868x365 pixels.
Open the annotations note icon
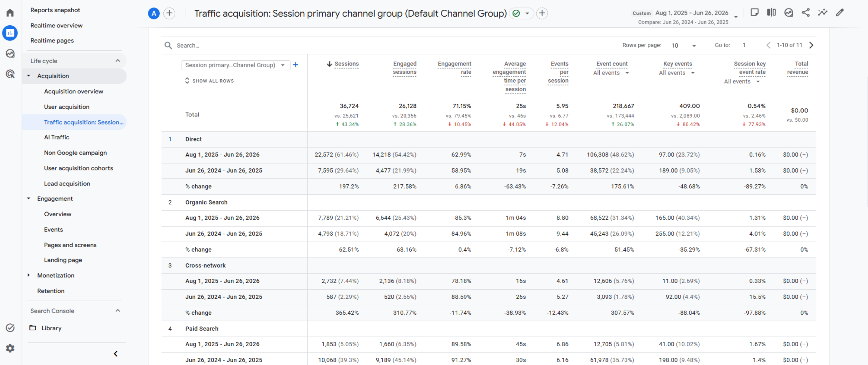[754, 13]
